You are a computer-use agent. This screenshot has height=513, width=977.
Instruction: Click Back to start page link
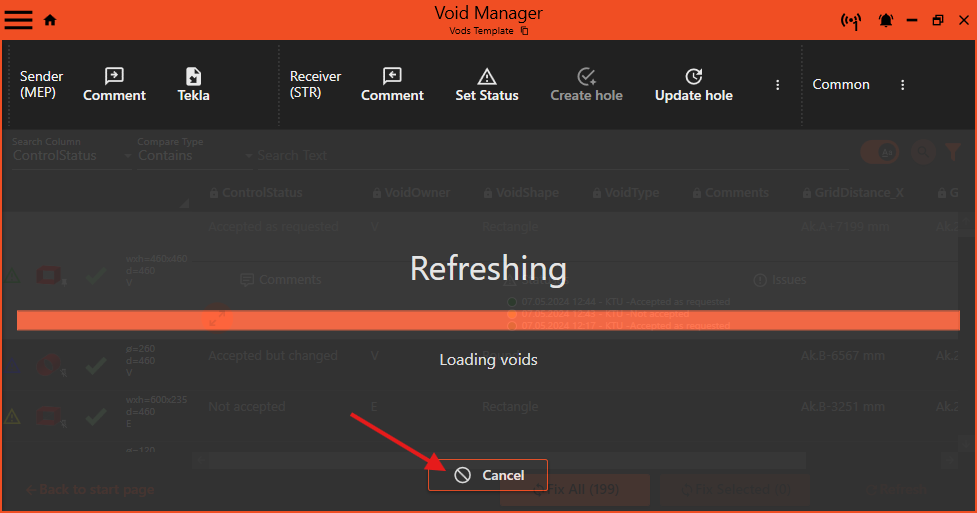coord(90,489)
